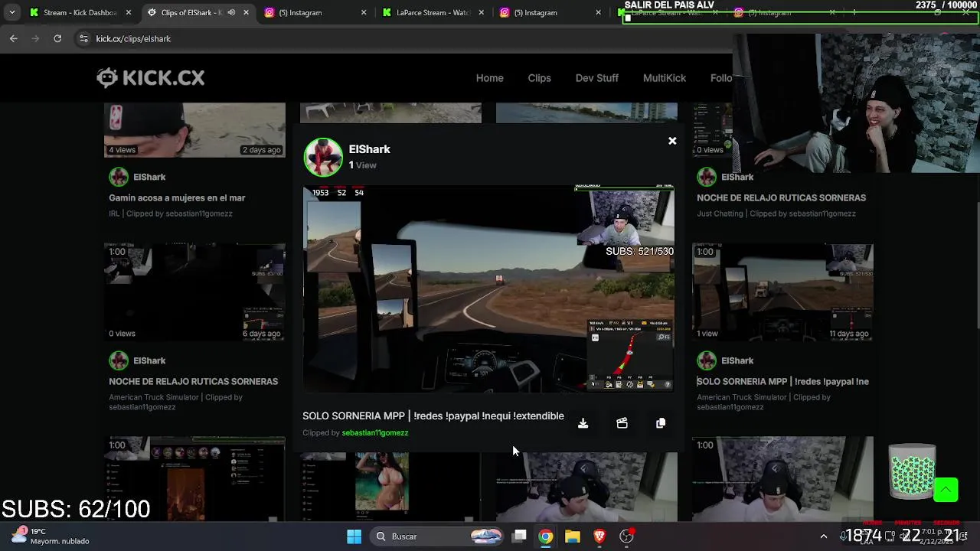Image resolution: width=980 pixels, height=551 pixels.
Task: Copy the clip link with the copy icon
Action: pos(661,423)
